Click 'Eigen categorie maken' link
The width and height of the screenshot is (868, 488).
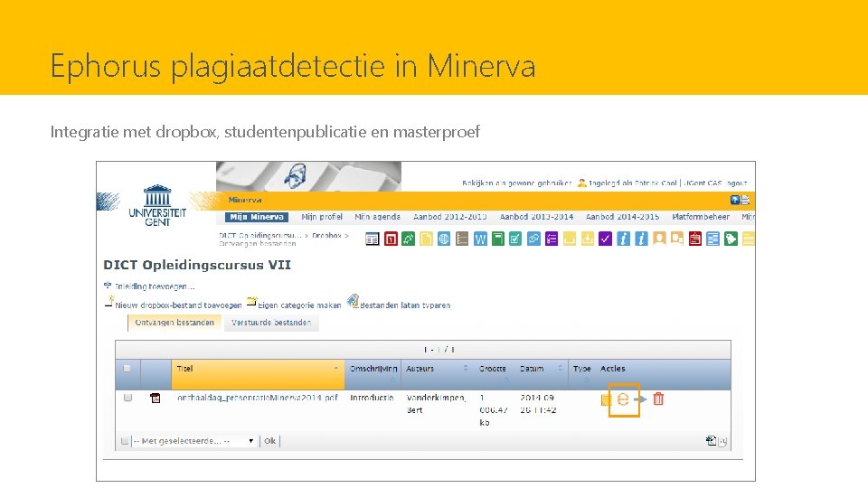click(299, 305)
